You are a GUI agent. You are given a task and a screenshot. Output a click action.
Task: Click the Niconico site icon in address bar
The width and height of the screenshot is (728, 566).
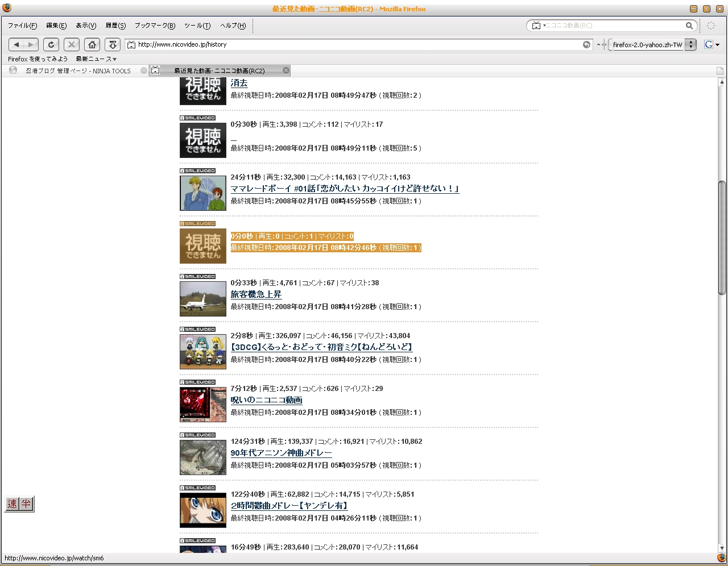pos(131,44)
